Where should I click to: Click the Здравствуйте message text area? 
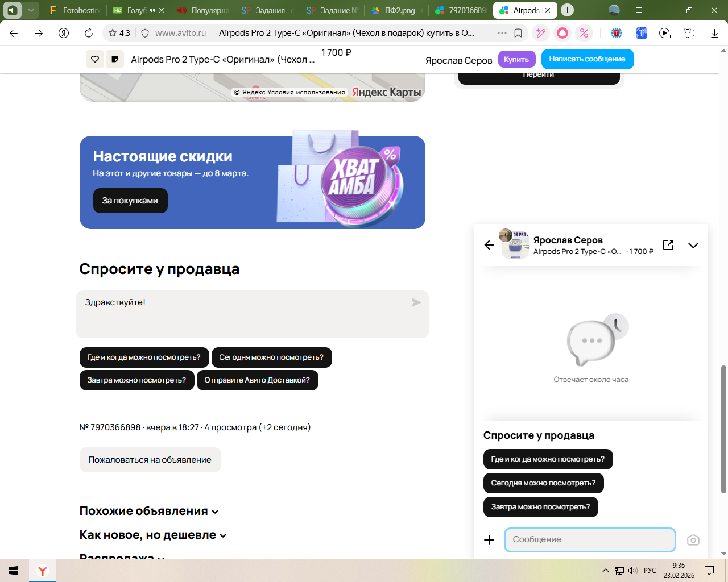253,314
